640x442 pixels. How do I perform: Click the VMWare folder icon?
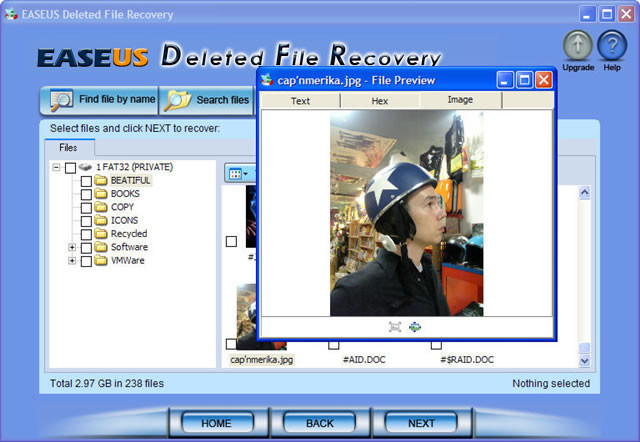[x=100, y=261]
